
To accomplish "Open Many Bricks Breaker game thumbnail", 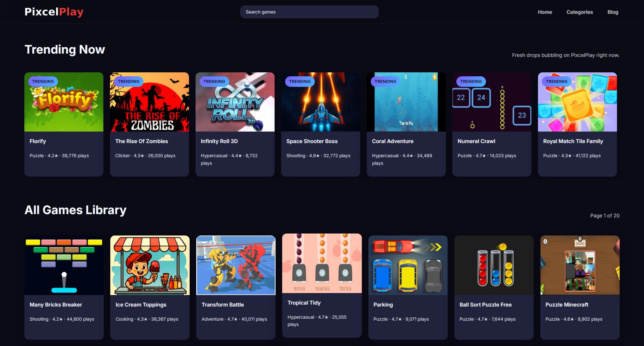I will click(x=64, y=265).
